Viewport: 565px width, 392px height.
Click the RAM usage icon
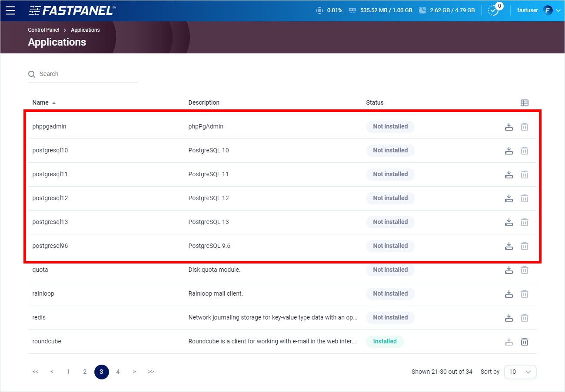352,10
